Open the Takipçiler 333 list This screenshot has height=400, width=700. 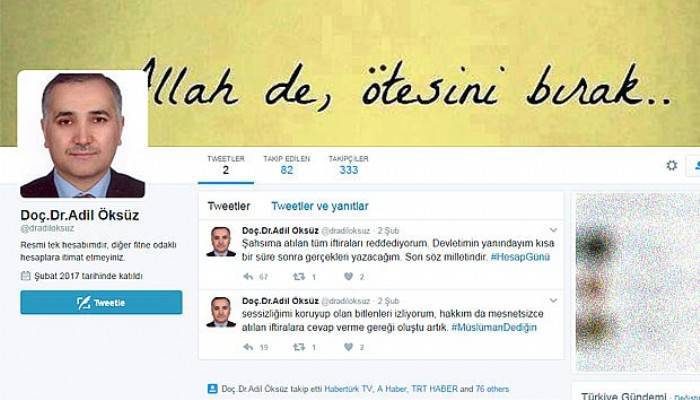[349, 165]
